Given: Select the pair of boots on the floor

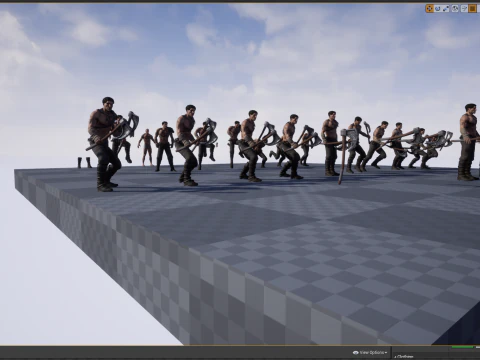Looking at the screenshot, I should (85, 163).
